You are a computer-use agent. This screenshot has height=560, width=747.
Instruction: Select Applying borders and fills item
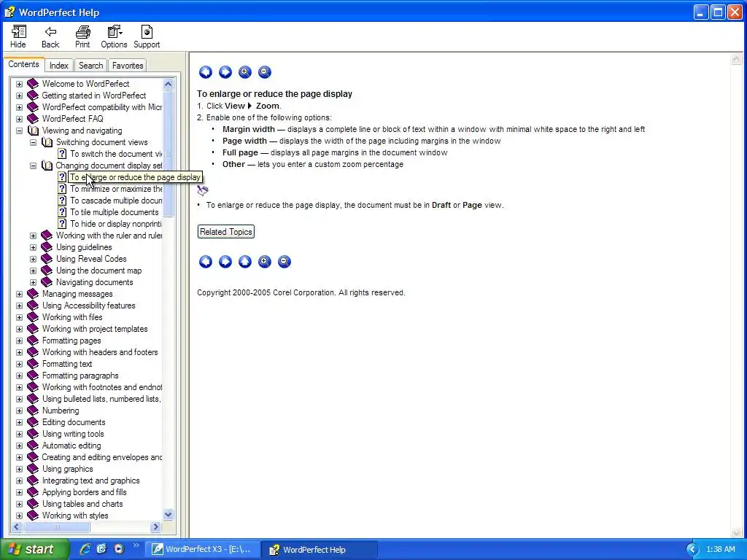coord(85,492)
